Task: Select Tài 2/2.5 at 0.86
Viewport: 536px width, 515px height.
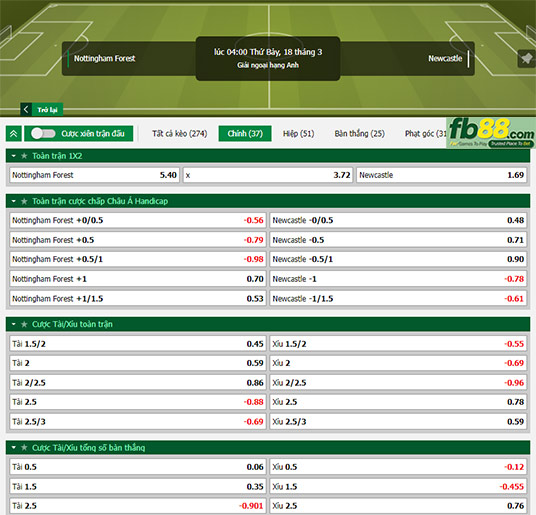Action: pyautogui.click(x=138, y=383)
